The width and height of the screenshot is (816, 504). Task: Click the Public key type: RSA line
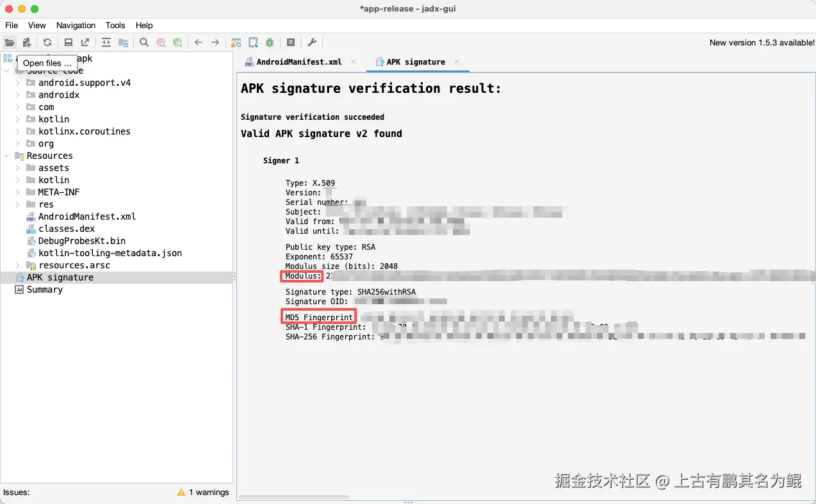330,247
